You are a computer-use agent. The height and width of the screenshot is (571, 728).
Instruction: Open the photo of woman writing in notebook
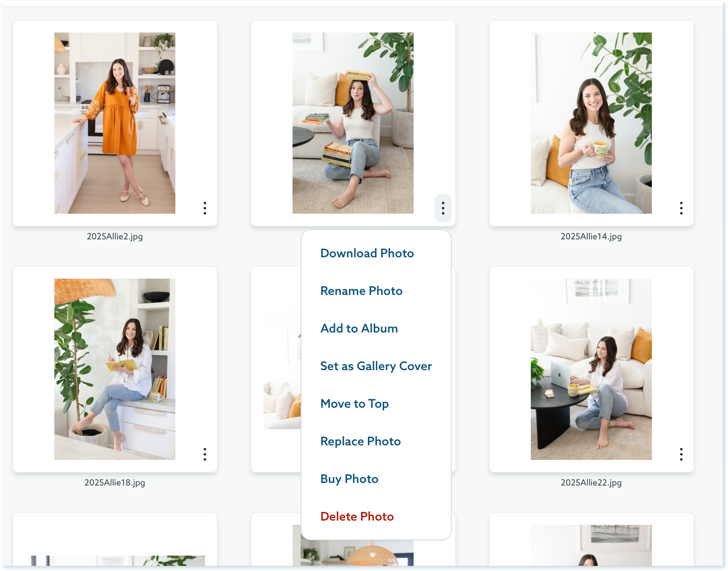tap(115, 369)
